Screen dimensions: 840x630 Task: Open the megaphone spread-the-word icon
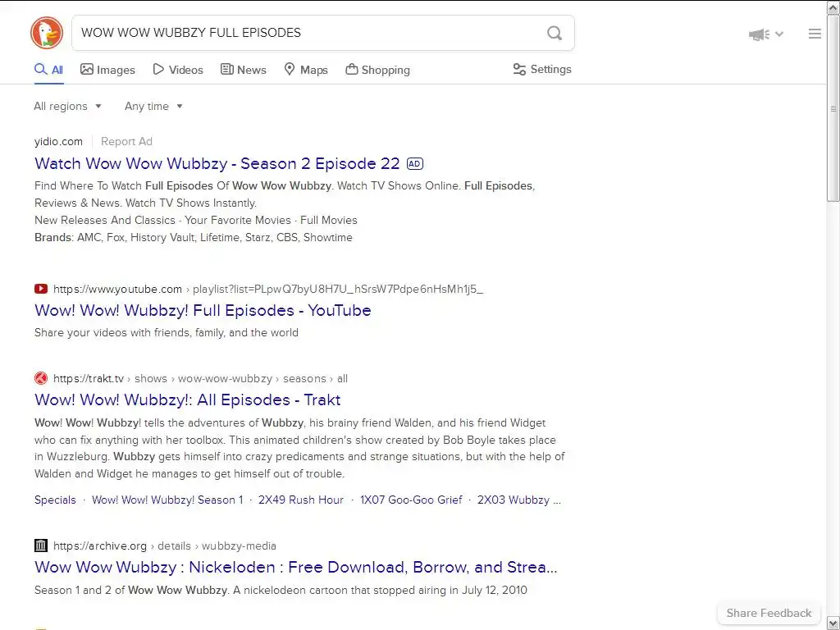coord(759,34)
